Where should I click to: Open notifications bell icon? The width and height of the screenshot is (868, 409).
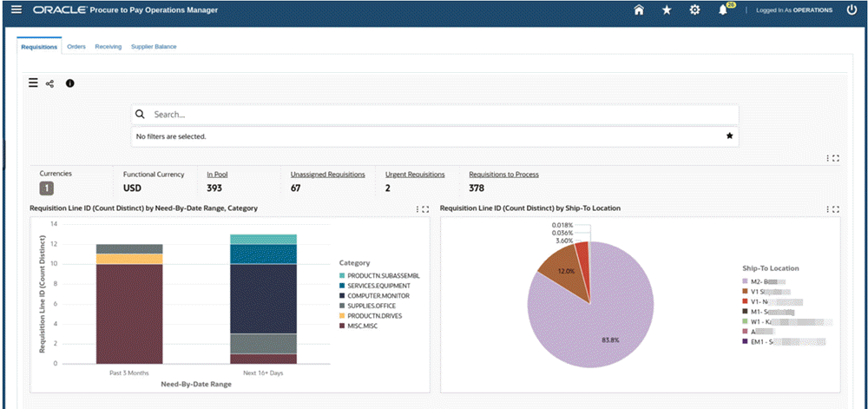[723, 10]
